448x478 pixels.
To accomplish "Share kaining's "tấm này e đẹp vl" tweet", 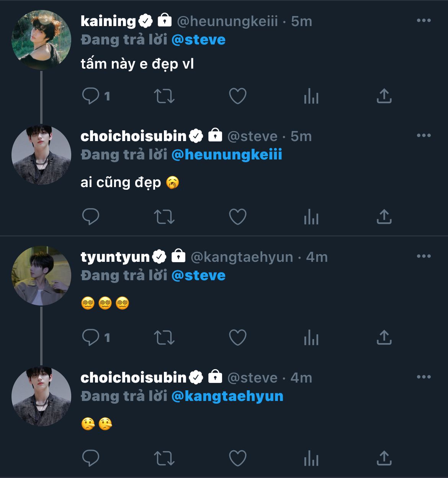I will (384, 96).
